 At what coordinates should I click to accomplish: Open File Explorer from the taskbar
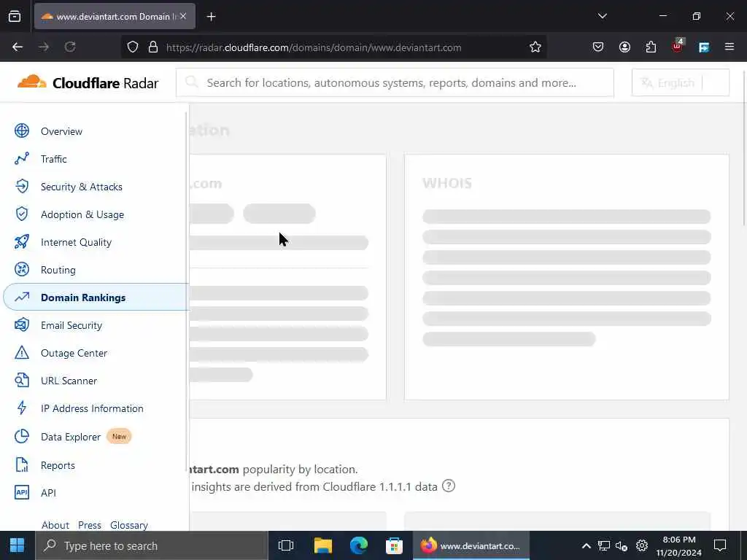click(x=322, y=545)
